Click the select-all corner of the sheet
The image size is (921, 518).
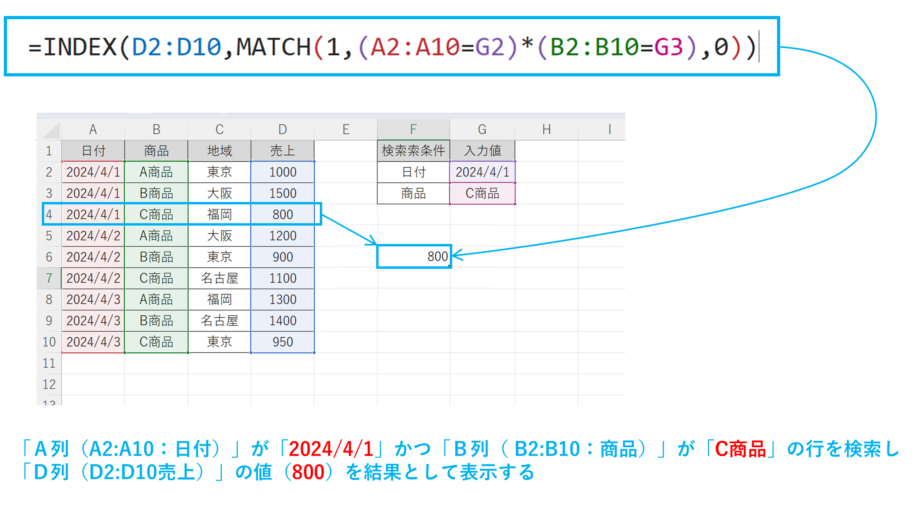click(47, 129)
